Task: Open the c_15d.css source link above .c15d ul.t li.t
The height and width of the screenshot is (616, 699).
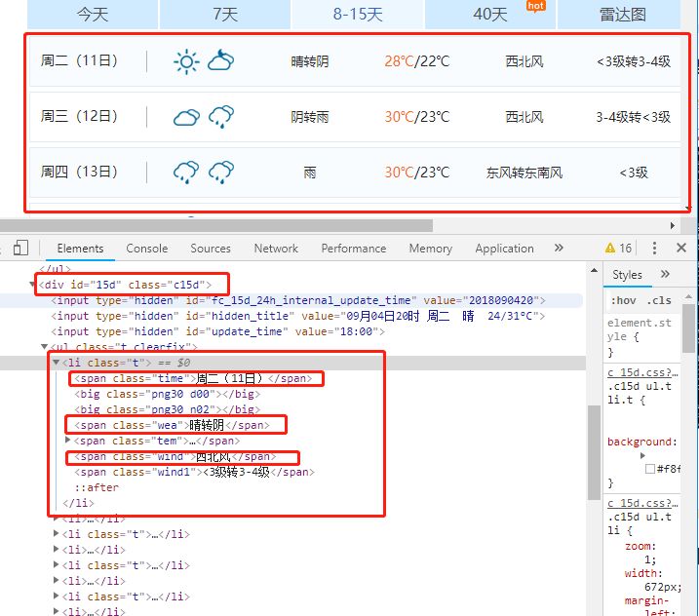Action: [x=642, y=372]
